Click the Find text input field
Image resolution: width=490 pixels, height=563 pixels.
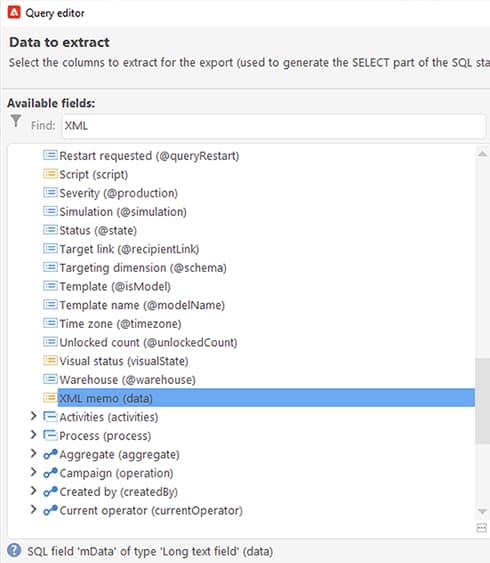coord(274,126)
